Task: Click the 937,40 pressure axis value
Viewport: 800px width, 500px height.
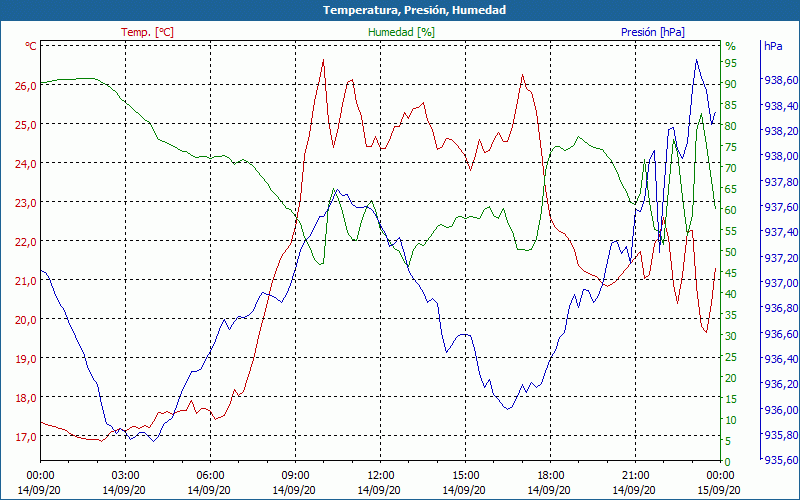Action: (x=781, y=232)
